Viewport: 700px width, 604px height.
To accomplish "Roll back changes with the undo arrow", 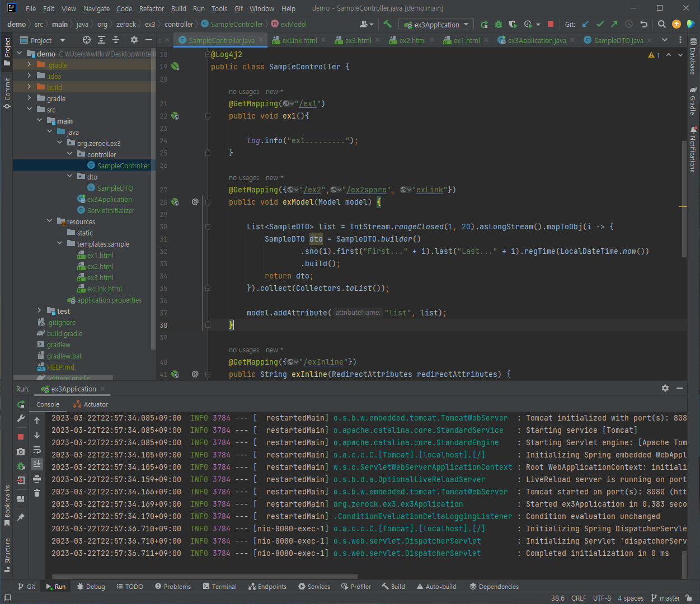I will (x=643, y=24).
